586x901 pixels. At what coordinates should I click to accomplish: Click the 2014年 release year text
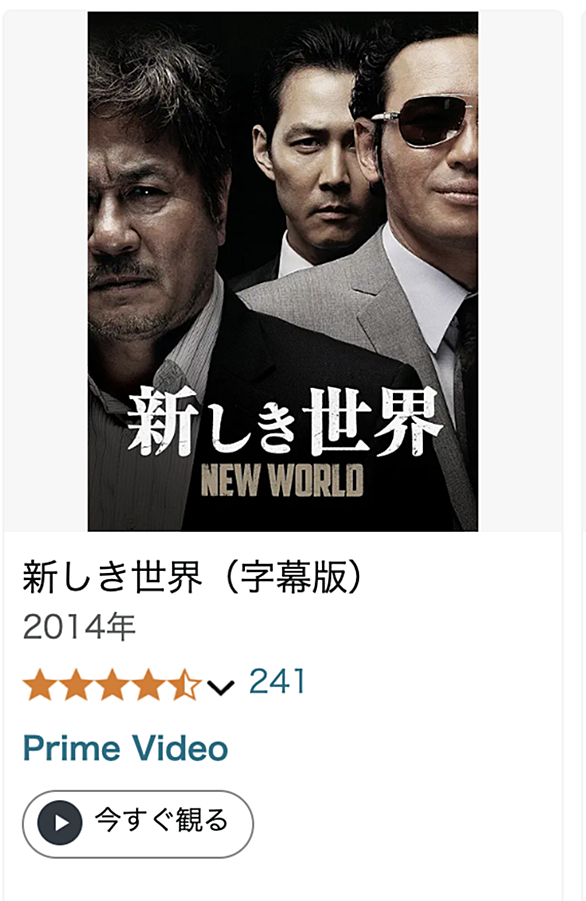click(x=79, y=626)
